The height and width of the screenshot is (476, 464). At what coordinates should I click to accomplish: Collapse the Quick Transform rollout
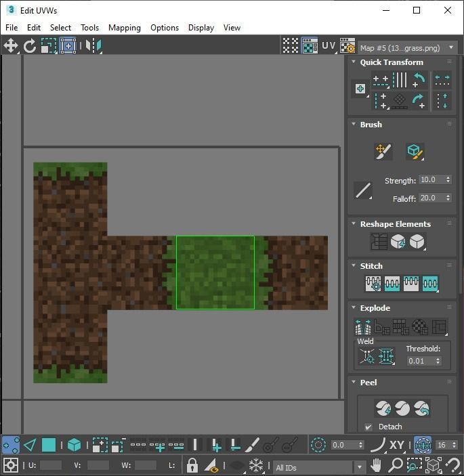354,62
